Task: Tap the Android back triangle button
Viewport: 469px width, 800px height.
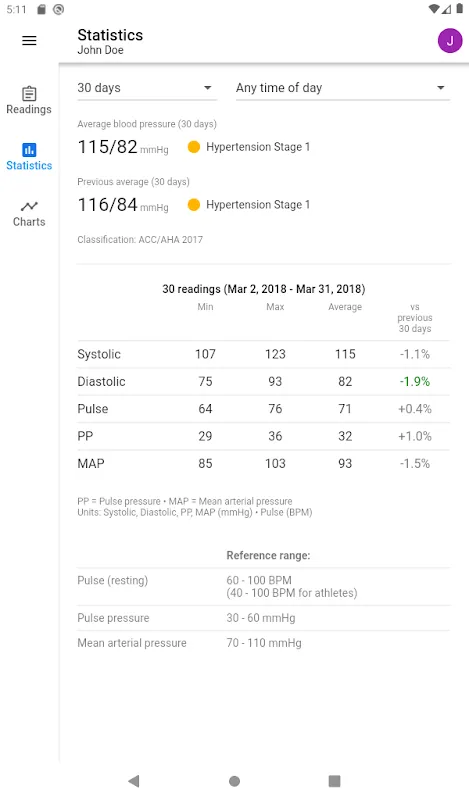Action: point(134,781)
